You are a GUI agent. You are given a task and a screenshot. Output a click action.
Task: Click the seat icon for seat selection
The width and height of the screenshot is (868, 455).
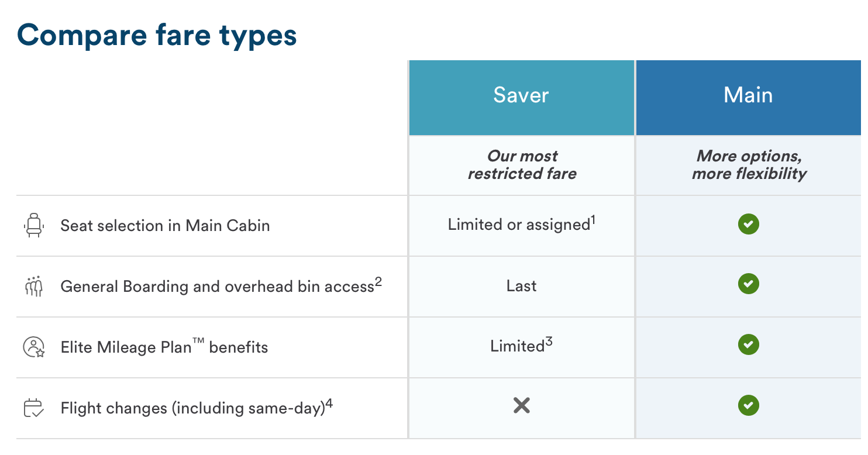pos(34,226)
